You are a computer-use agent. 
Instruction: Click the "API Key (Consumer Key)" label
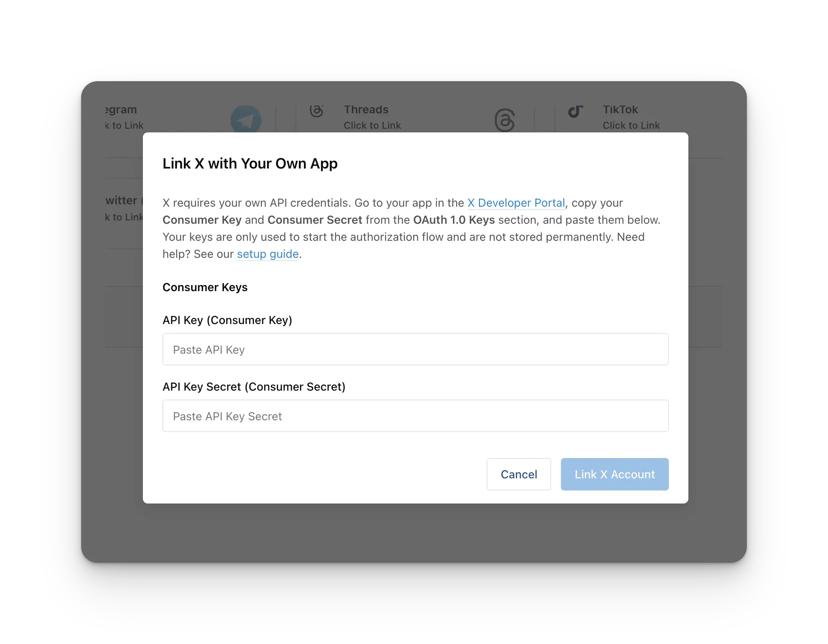[x=227, y=320]
